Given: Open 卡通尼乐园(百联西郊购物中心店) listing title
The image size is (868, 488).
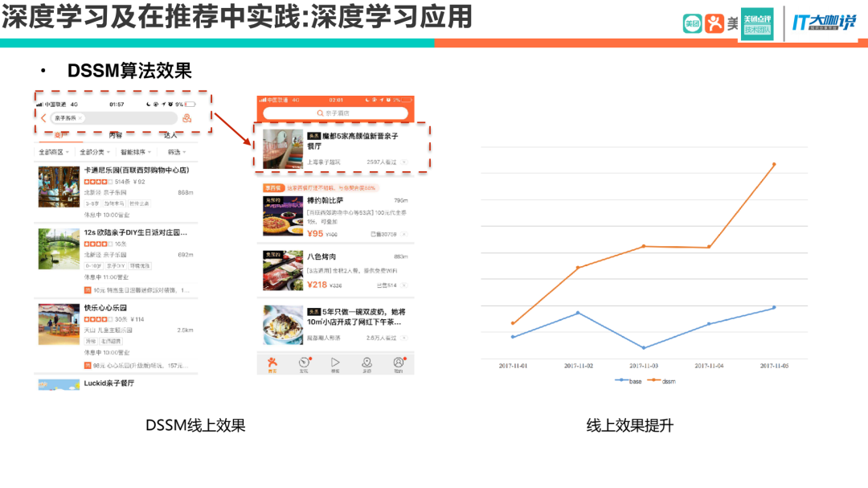Looking at the screenshot, I should [136, 170].
